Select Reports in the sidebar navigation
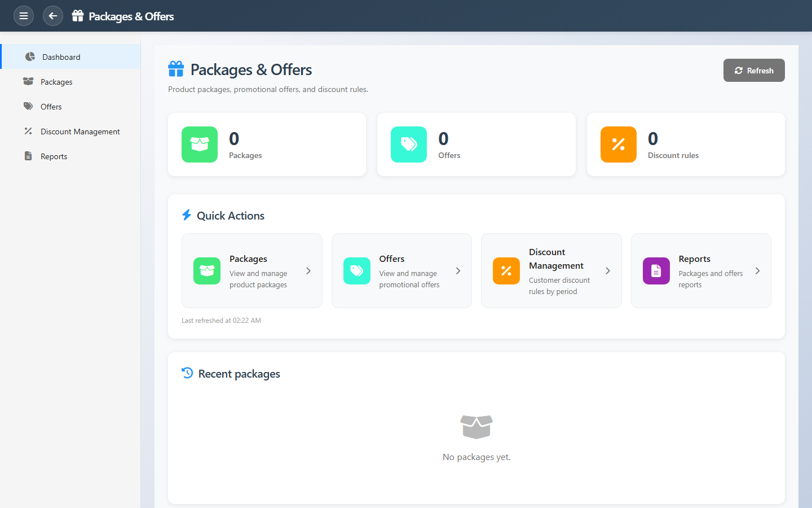 [x=54, y=156]
